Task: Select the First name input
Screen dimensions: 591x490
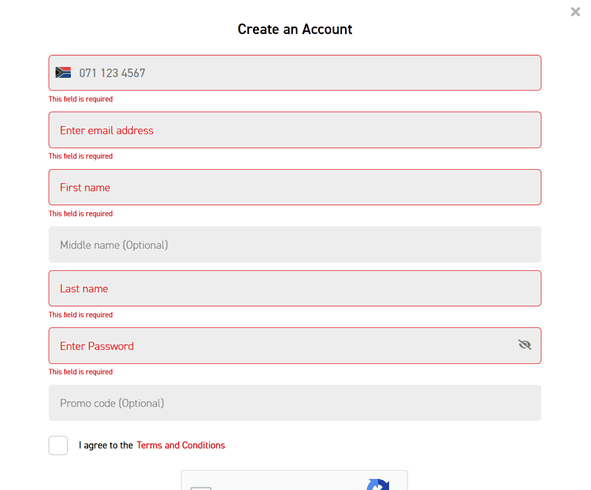Action: [x=295, y=187]
